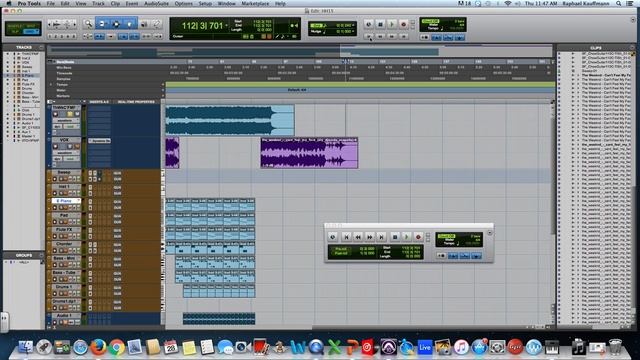Mute the Drums 1 track
Viewport: 640px width, 360px height.
point(66,293)
